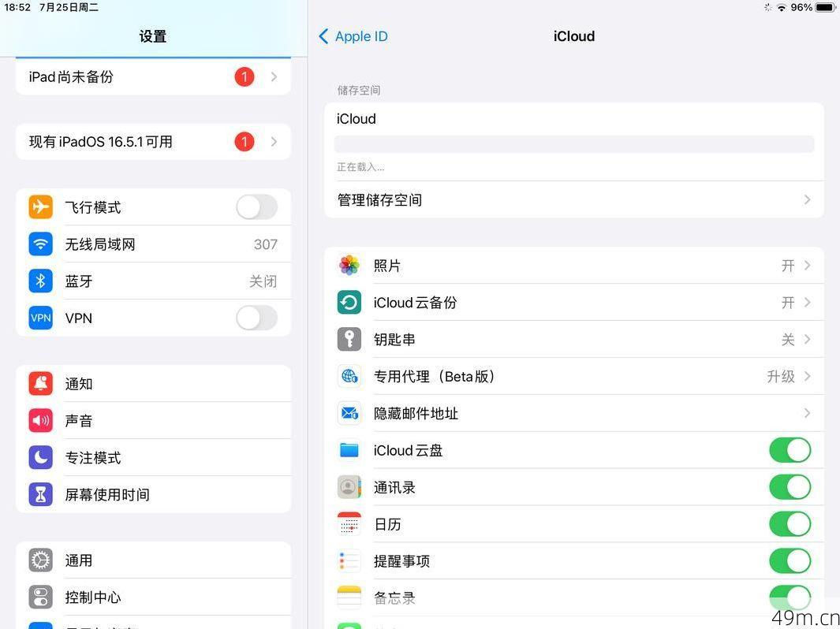Open chevron on 现有 iPadOS 16.5.1 可用 row

point(274,142)
